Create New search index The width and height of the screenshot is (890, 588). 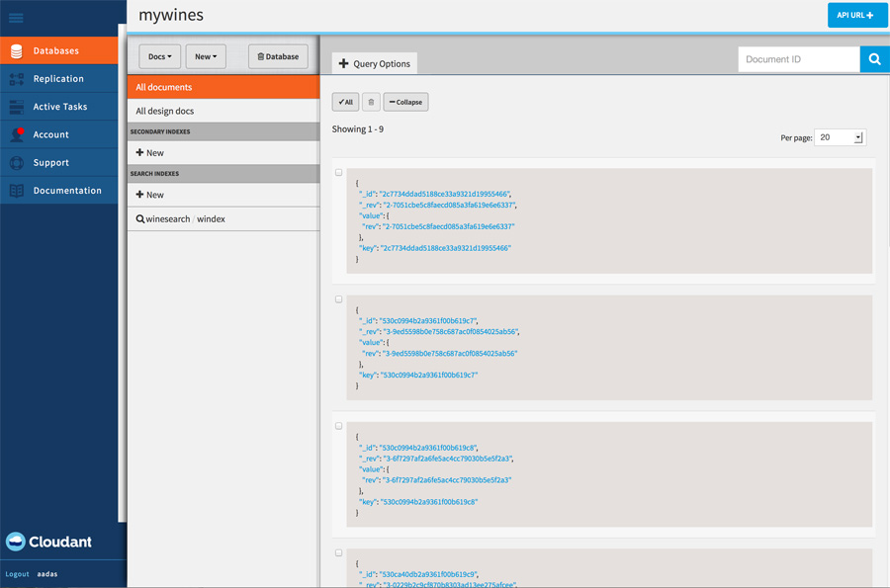[223, 195]
